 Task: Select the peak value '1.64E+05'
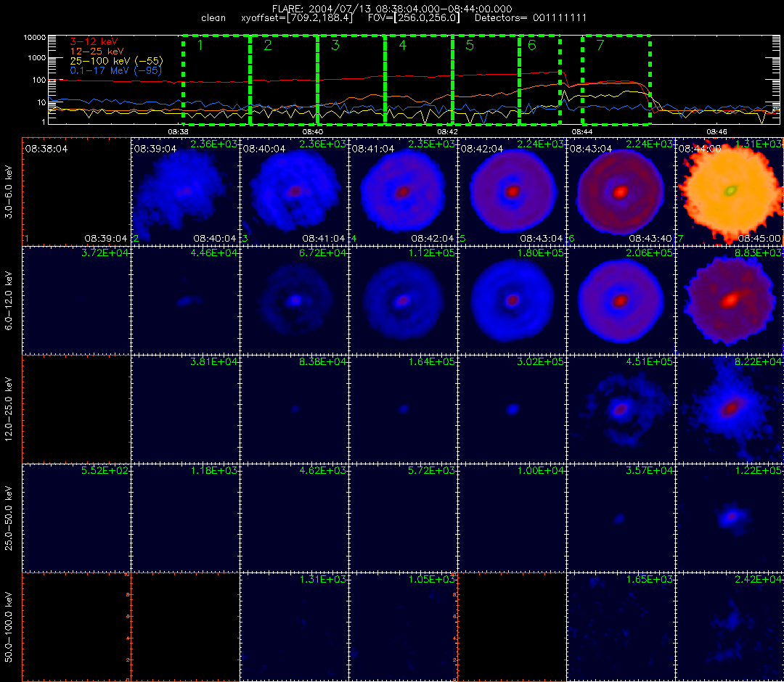point(431,361)
